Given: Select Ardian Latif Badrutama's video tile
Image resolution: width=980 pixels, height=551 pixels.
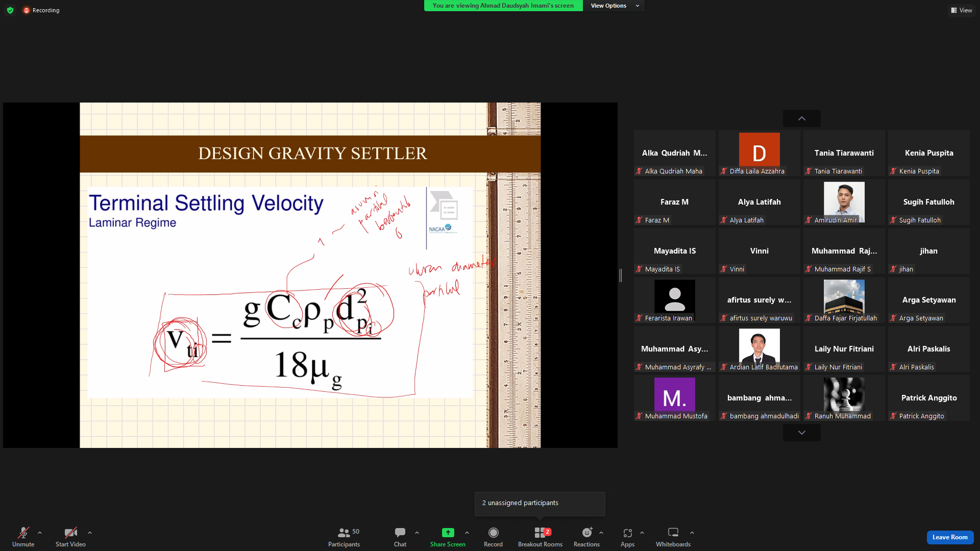Looking at the screenshot, I should [759, 349].
